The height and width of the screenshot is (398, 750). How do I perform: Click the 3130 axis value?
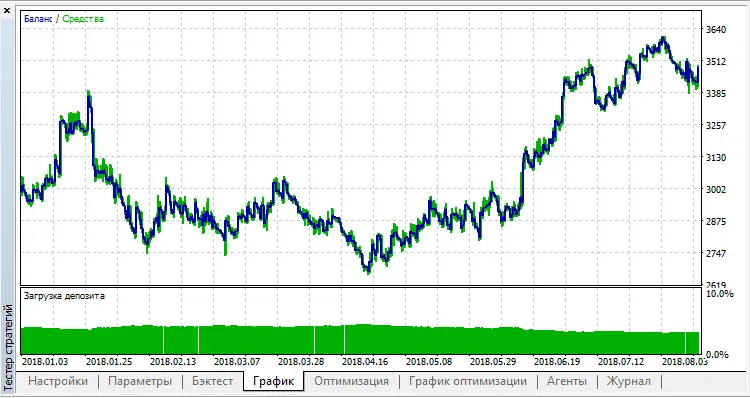click(716, 158)
